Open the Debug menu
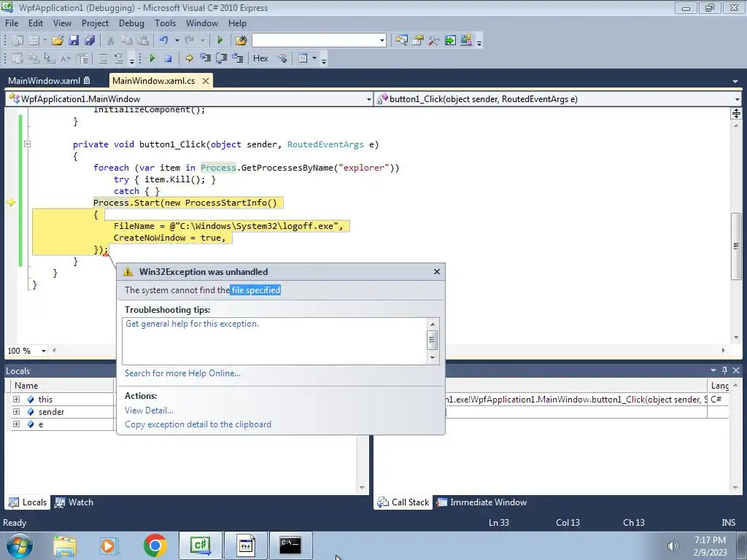Viewport: 747px width, 560px height. tap(131, 23)
